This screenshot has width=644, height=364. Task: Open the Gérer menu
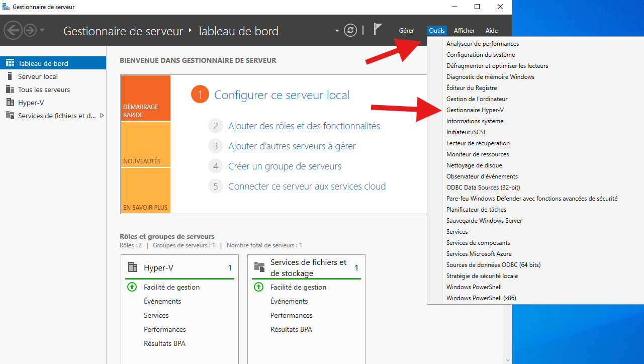[406, 31]
